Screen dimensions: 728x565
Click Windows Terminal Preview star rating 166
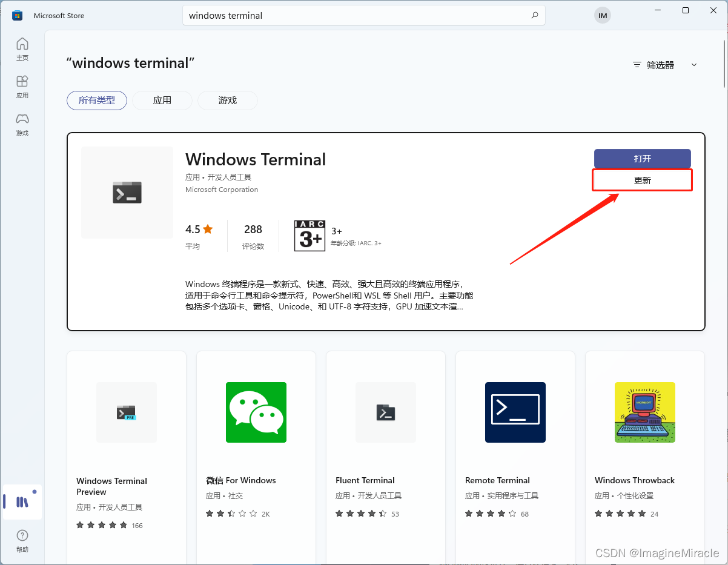[x=110, y=525]
